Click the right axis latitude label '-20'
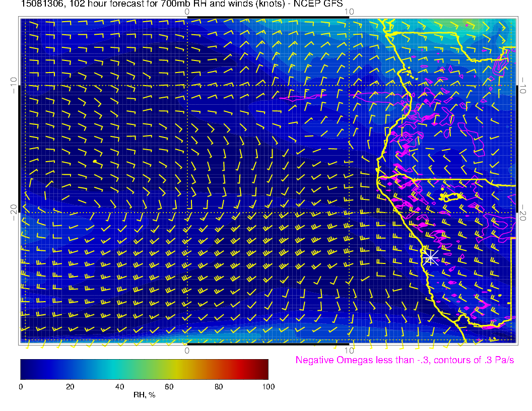This screenshot has width=532, height=411. click(522, 213)
